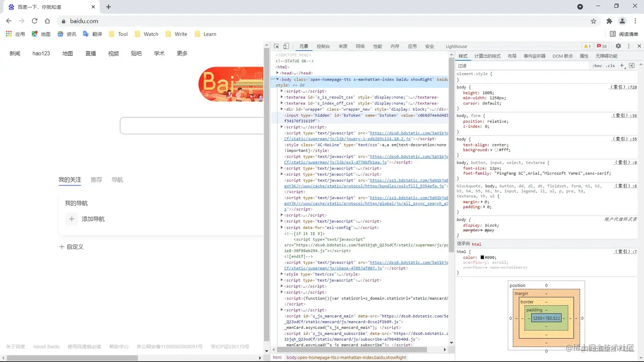Switch to the 性能 performance tab

pos(378,46)
